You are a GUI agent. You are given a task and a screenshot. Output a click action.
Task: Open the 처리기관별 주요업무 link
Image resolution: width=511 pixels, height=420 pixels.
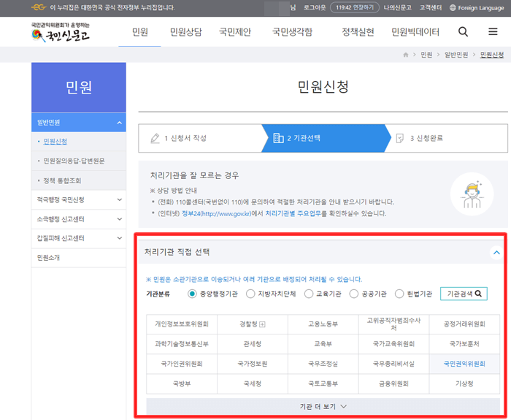(293, 213)
